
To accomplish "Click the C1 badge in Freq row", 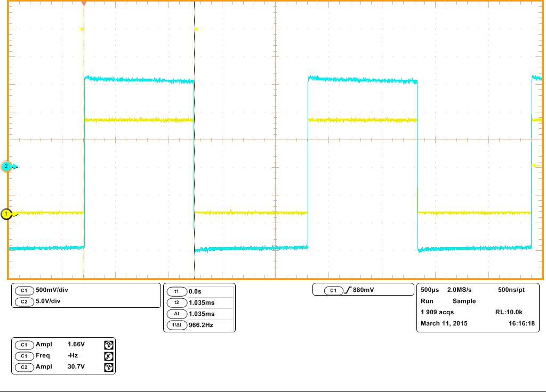I will point(24,356).
